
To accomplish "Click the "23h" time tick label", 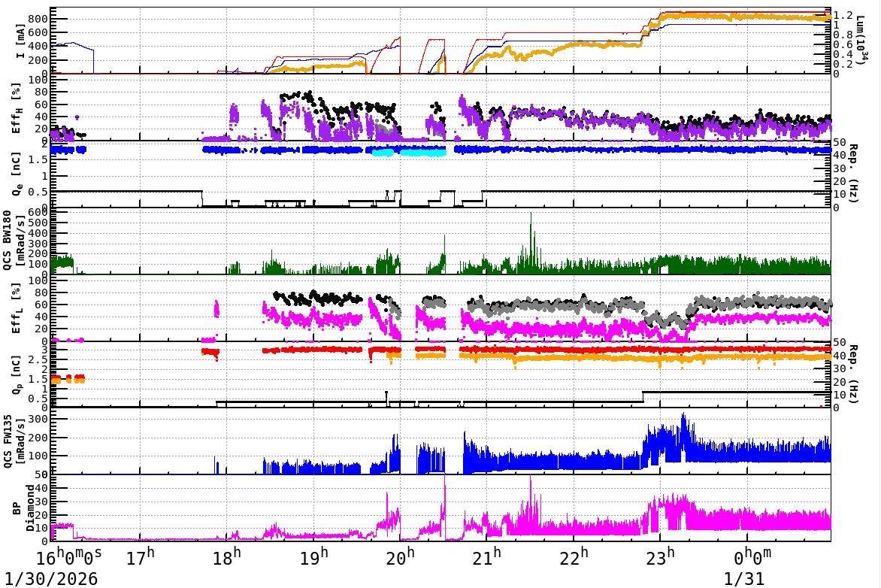I will point(661,557).
